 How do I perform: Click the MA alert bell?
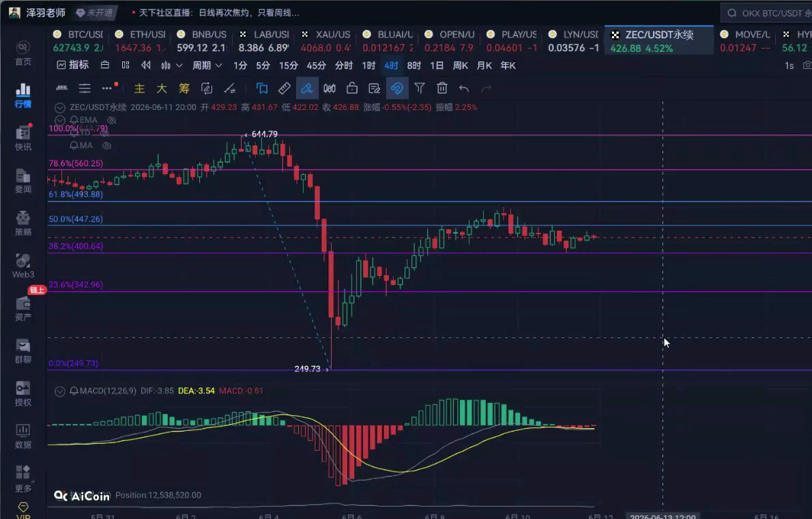(x=74, y=145)
